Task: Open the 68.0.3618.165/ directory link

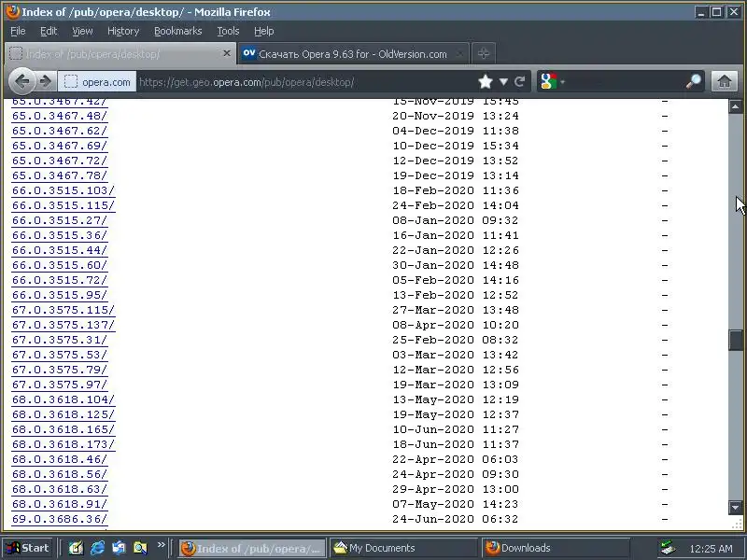Action: pyautogui.click(x=63, y=429)
